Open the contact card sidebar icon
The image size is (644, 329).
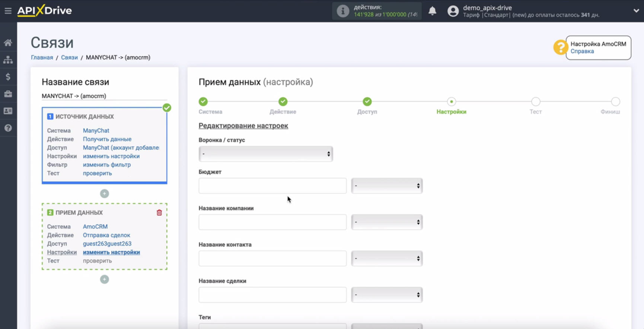[x=8, y=111]
